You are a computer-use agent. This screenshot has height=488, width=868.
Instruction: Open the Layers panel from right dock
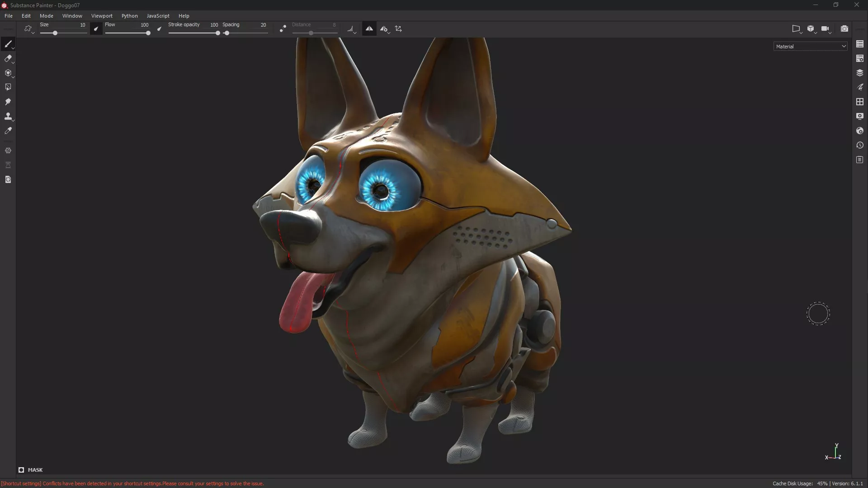click(x=859, y=73)
